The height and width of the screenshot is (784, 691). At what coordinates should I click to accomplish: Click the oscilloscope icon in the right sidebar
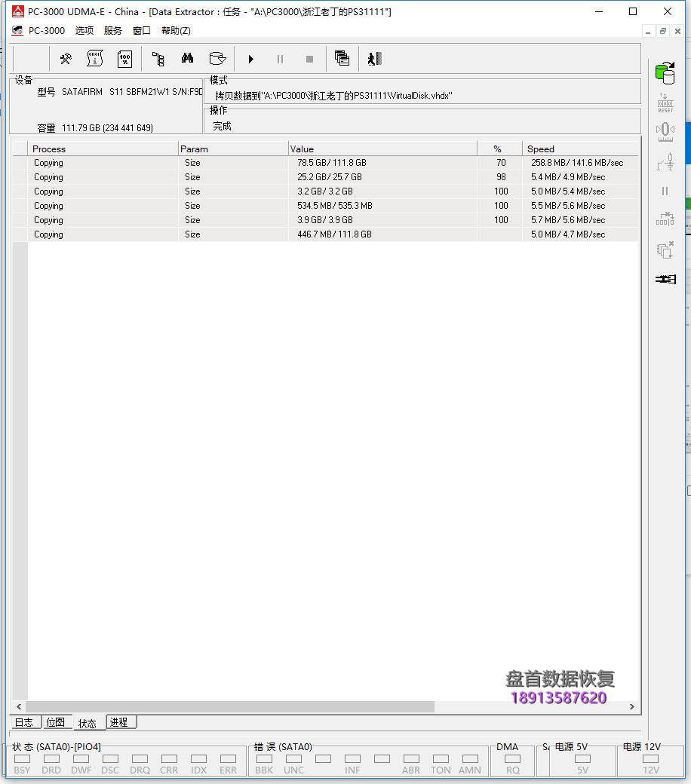tap(665, 130)
